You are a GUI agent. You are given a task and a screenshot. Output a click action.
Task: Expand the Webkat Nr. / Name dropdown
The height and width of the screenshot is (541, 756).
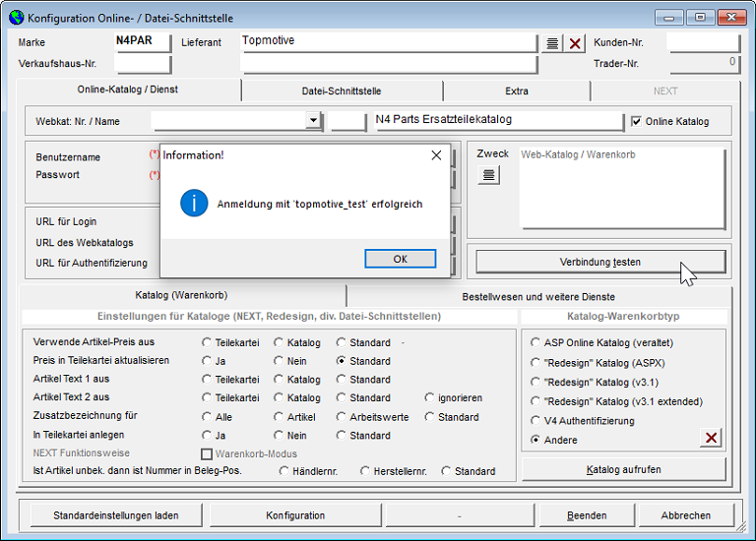click(x=313, y=120)
